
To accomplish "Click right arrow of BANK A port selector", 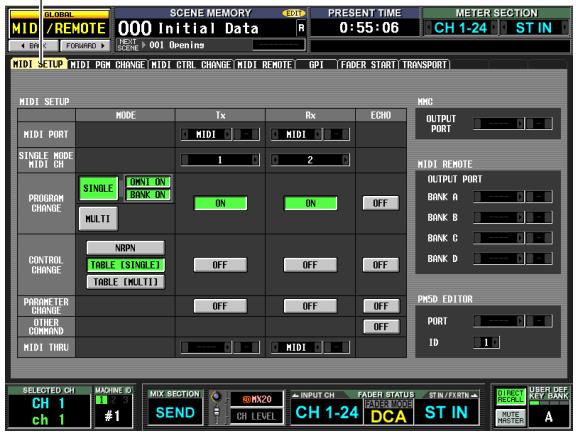I will click(520, 197).
